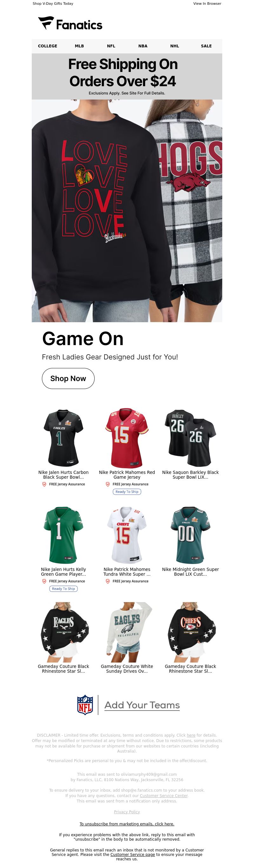254x868 pixels.
Task: Click Jersey Assurance shield under Jalen Hurts Carbon jersey
Action: click(44, 484)
